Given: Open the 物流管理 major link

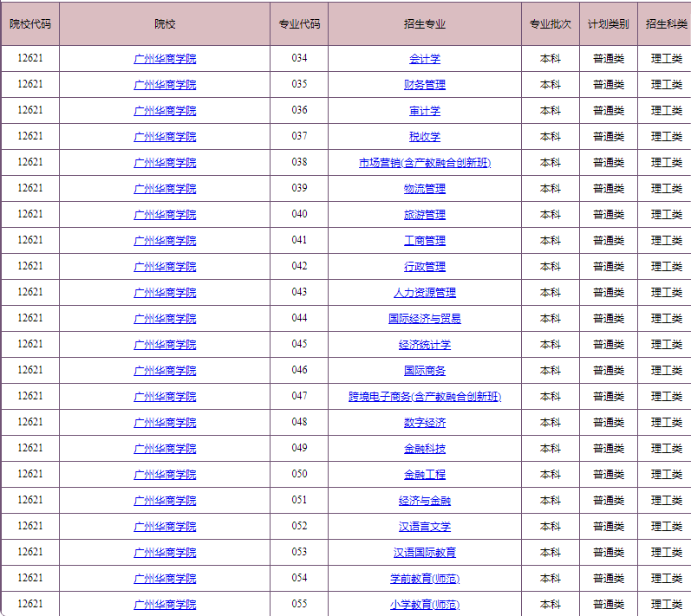Looking at the screenshot, I should click(424, 189).
